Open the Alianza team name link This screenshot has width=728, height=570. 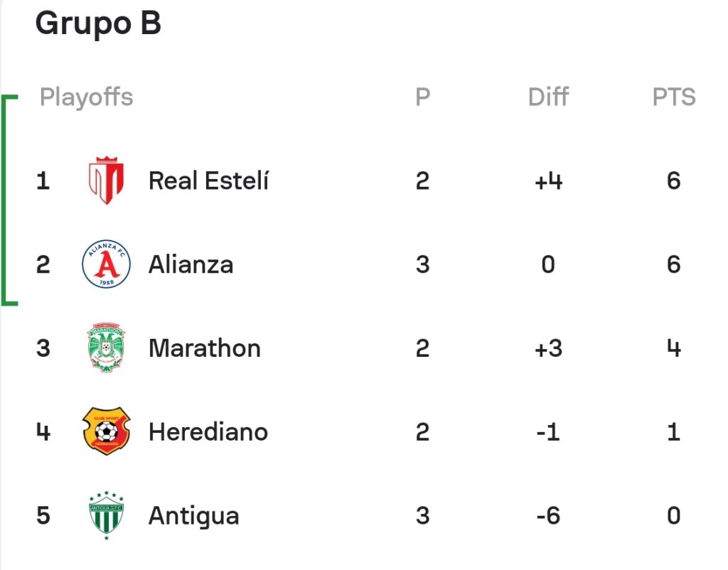coord(191,264)
